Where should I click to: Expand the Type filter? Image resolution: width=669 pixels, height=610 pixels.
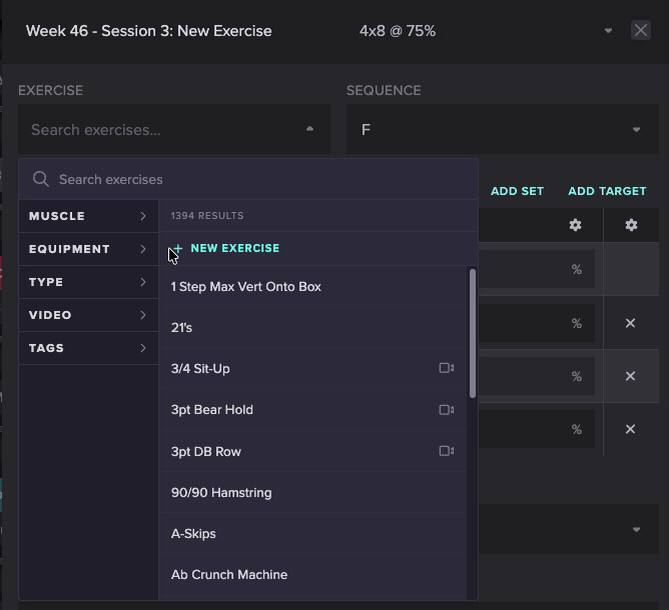click(x=88, y=282)
